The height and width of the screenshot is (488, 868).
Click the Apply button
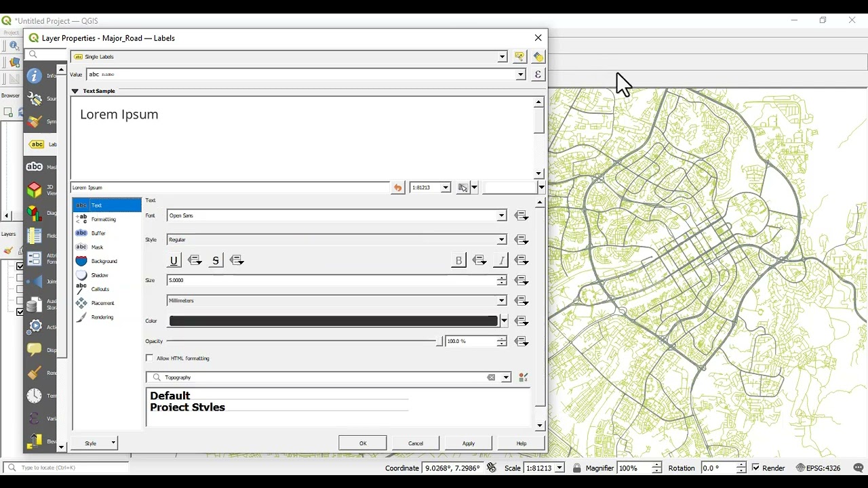pos(469,443)
